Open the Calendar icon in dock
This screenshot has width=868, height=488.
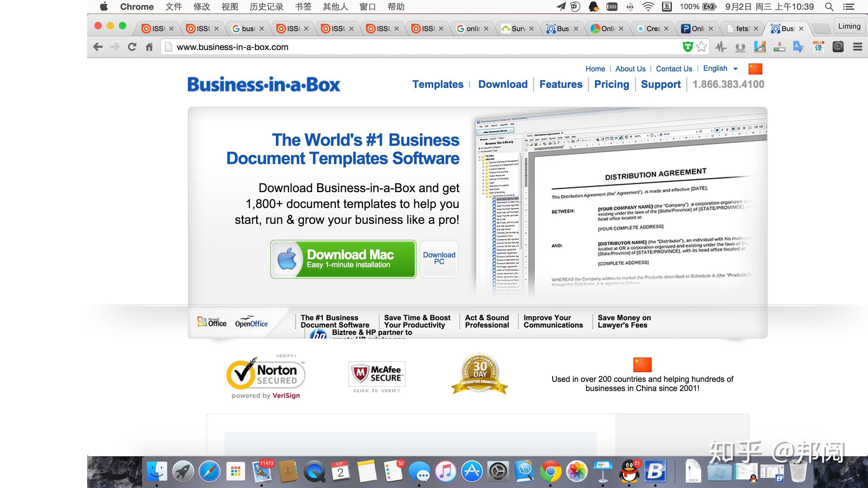[x=340, y=471]
